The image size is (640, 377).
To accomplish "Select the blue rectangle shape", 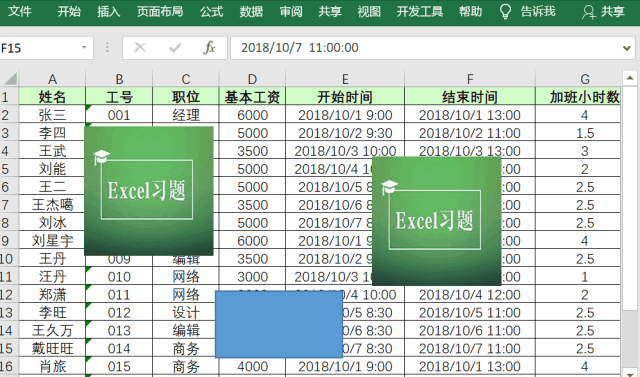I will pos(279,324).
